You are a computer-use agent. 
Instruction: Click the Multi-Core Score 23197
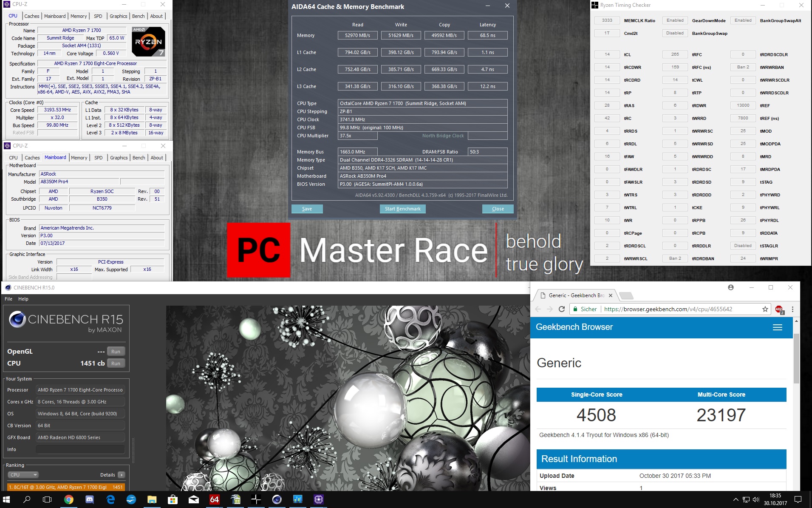721,415
